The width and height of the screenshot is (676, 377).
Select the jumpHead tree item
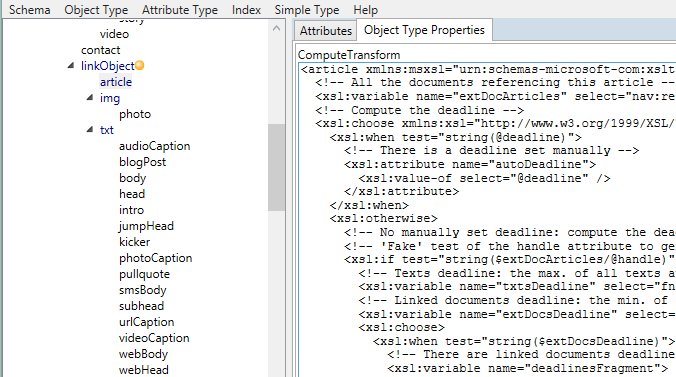(x=146, y=226)
